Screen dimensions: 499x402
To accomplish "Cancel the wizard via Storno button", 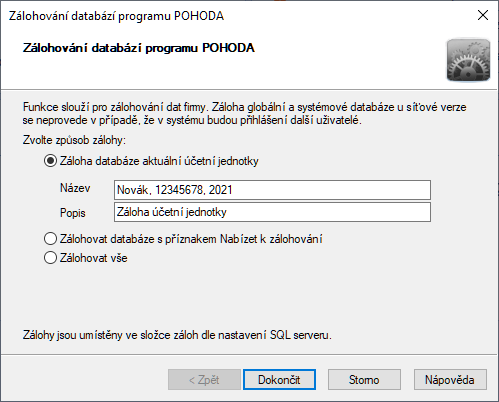I will (364, 380).
